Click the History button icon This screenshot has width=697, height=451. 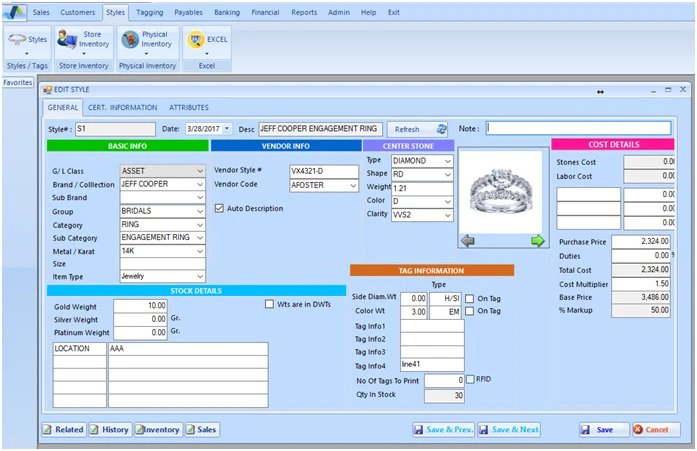94,430
